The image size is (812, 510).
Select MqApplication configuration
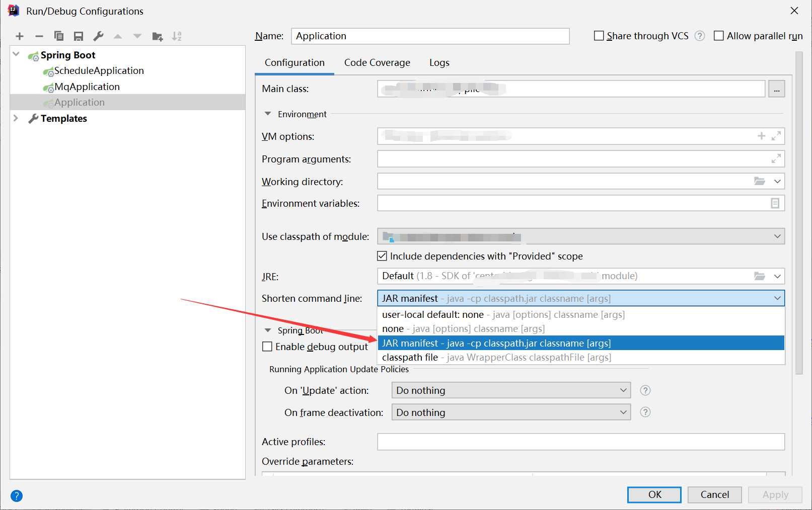click(87, 87)
